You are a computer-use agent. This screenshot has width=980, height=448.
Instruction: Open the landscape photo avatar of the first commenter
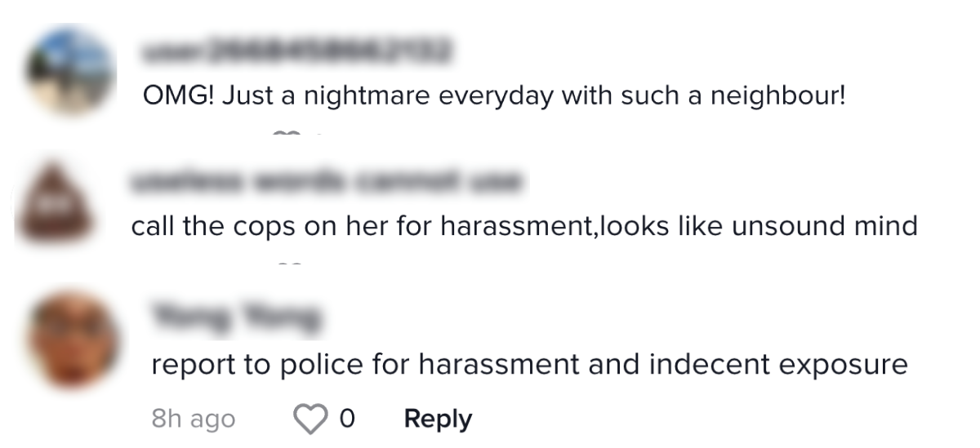[70, 70]
